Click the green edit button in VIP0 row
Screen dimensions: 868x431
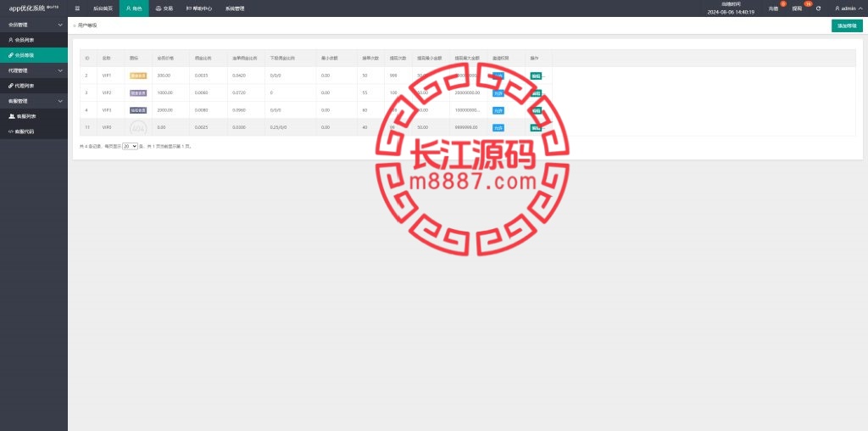point(536,128)
